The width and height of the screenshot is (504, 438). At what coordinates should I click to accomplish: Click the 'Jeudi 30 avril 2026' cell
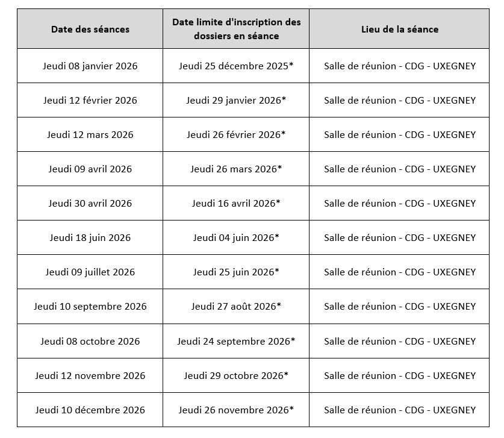point(90,203)
